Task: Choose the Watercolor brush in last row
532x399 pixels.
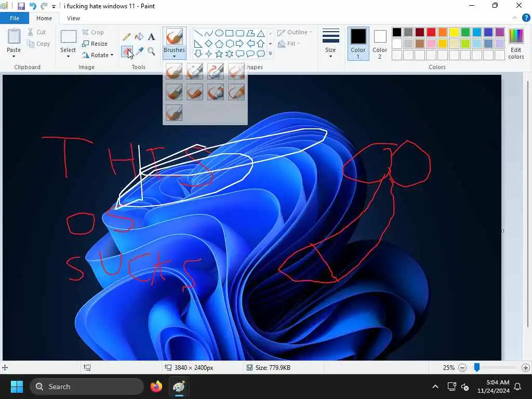Action: (174, 113)
